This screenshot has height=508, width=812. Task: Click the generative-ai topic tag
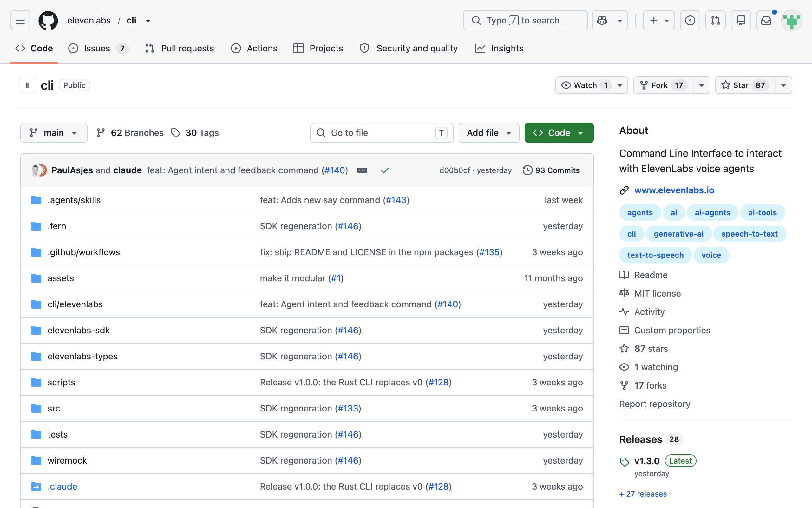tap(678, 234)
